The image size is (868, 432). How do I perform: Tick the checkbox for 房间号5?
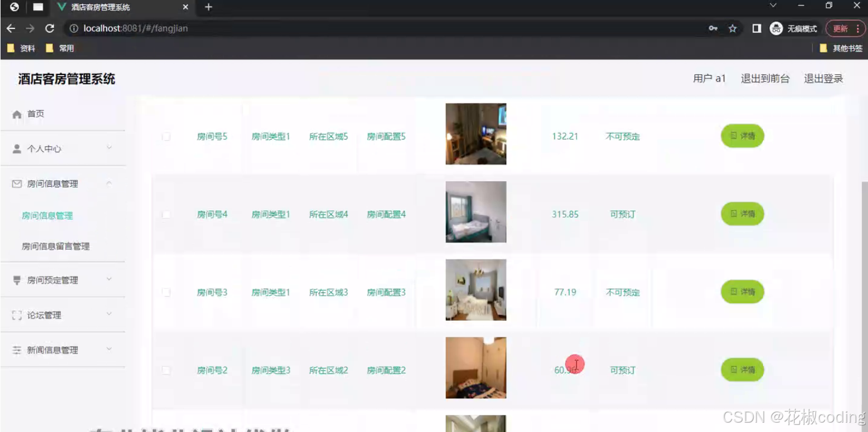pyautogui.click(x=166, y=136)
